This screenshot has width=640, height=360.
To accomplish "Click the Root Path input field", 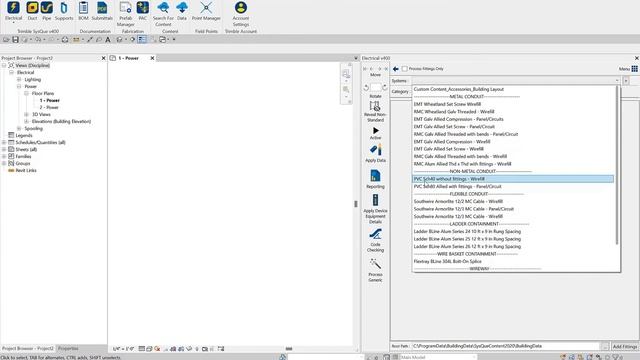I will click(x=506, y=346).
